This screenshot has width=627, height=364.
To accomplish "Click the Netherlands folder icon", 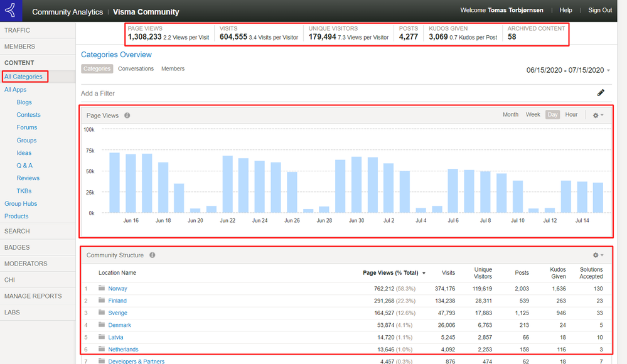I will pos(102,349).
